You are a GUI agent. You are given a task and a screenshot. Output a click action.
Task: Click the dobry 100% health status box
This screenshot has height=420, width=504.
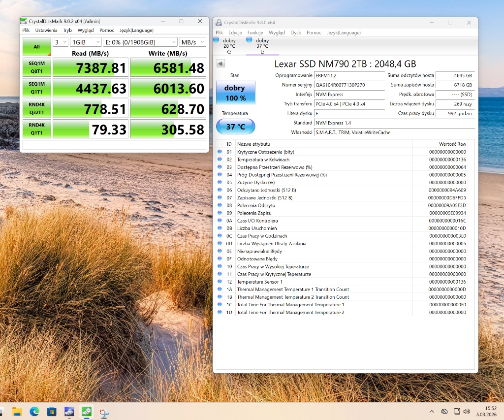235,93
